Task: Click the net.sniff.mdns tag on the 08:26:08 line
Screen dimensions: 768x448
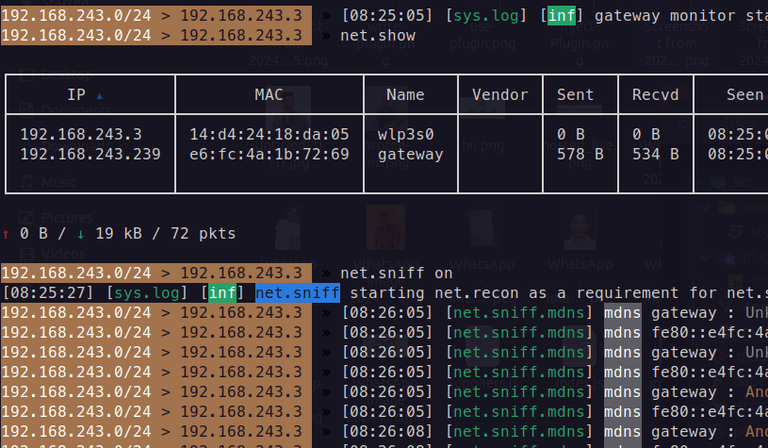Action: (519, 431)
